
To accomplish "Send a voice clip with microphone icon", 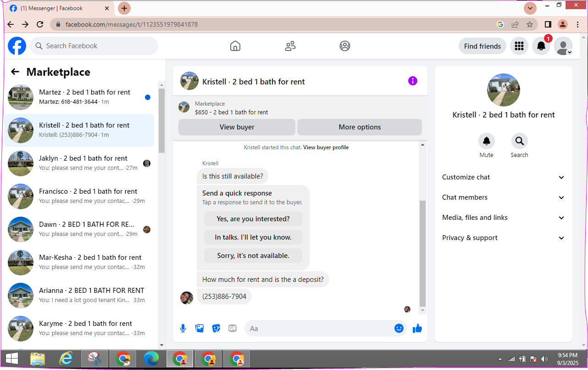I will [x=183, y=328].
